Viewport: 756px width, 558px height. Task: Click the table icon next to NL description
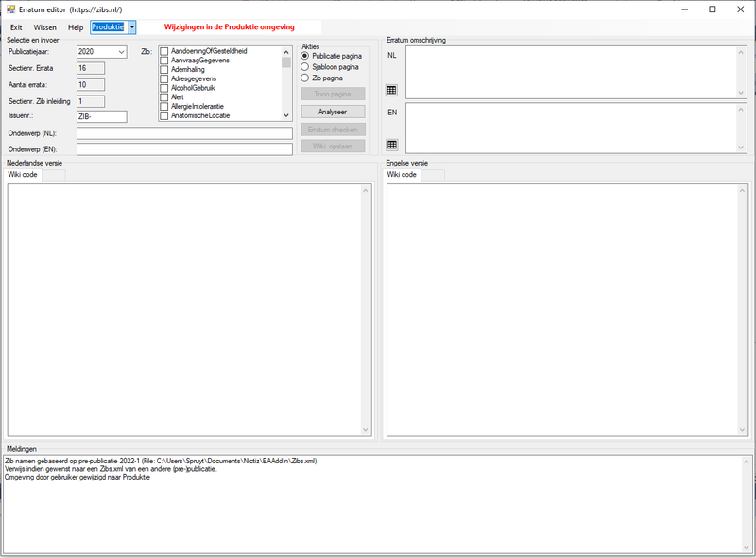pos(392,90)
